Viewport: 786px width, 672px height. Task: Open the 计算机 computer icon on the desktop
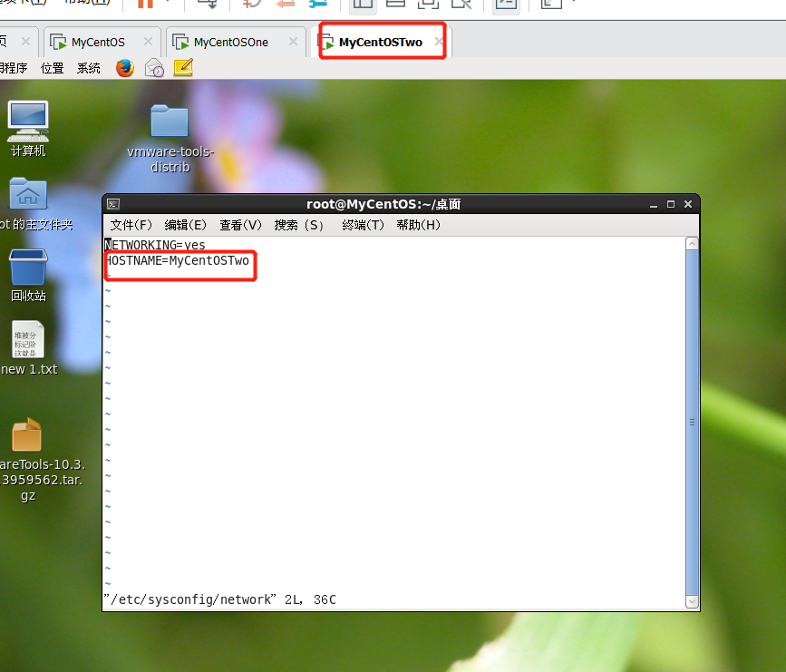27,118
